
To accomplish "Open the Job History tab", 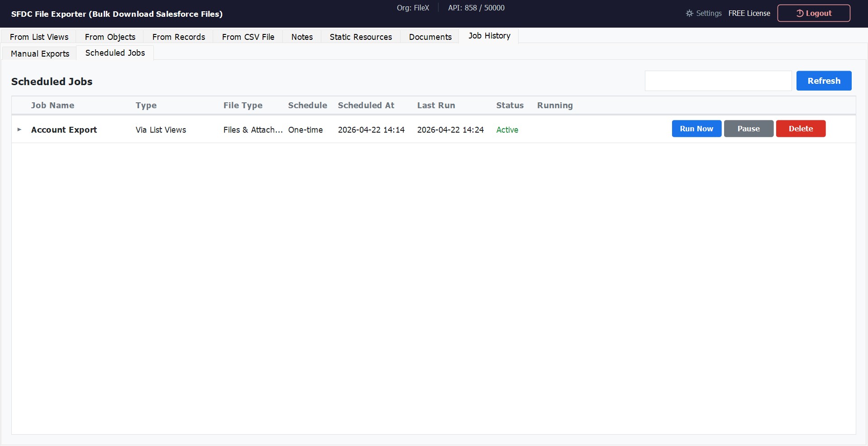I will [x=489, y=36].
